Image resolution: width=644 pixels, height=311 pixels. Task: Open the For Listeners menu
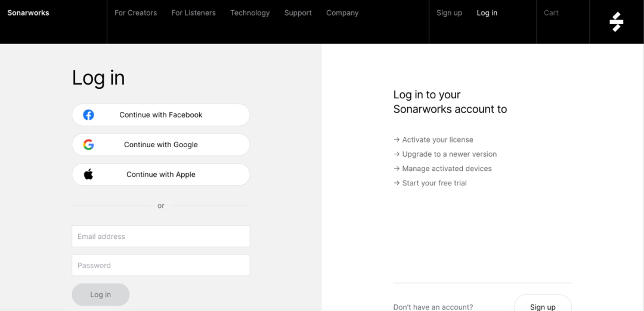[x=193, y=13]
